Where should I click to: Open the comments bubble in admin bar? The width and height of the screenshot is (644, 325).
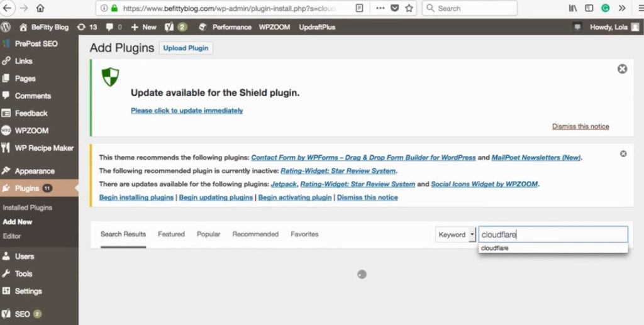pyautogui.click(x=114, y=27)
